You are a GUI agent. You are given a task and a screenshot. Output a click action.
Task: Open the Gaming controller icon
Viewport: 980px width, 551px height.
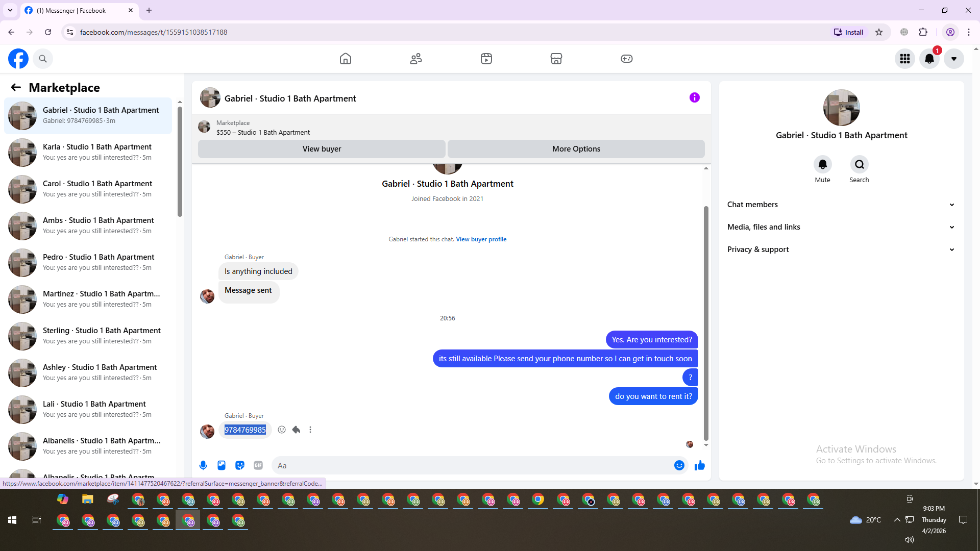tap(627, 59)
